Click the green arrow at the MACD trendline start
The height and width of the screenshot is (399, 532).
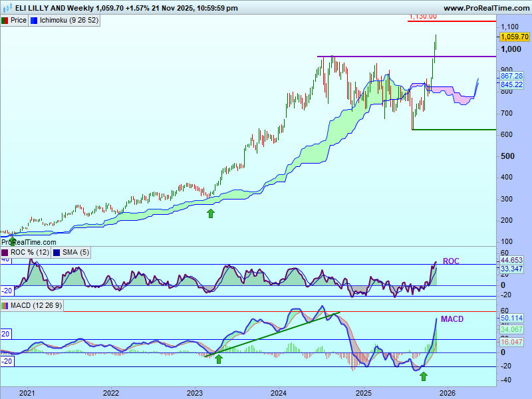tap(219, 359)
